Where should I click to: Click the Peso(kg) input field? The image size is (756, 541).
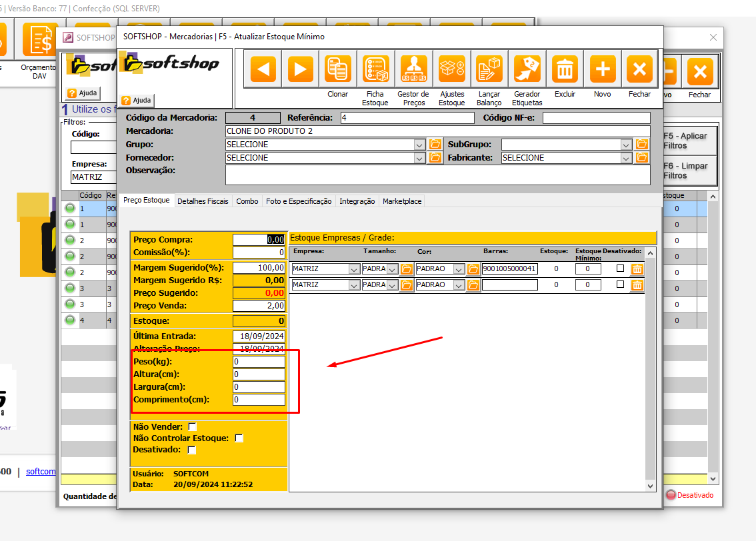[259, 362]
